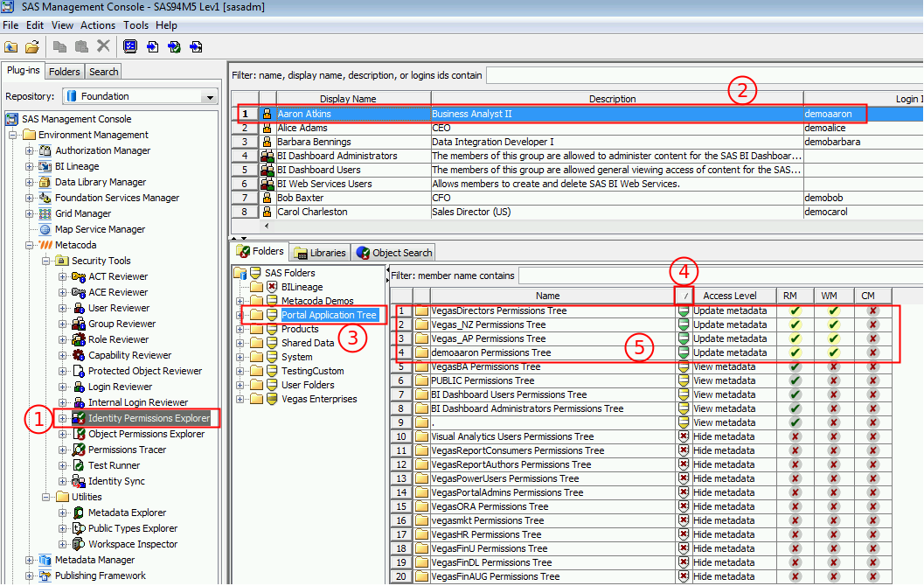Click the Role Reviewer icon in tree
This screenshot has width=924, height=586.
pos(79,339)
